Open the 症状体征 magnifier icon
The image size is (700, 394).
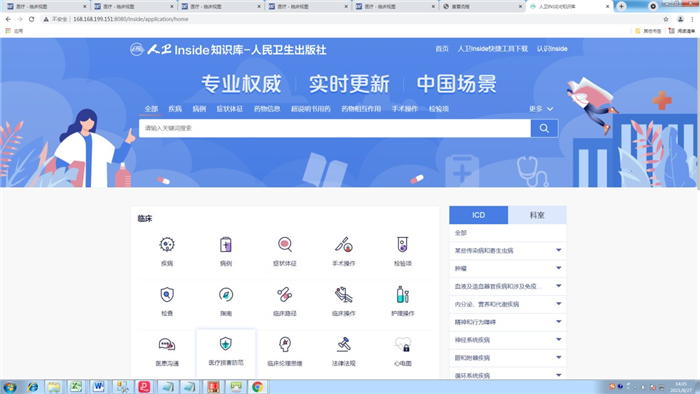click(285, 245)
